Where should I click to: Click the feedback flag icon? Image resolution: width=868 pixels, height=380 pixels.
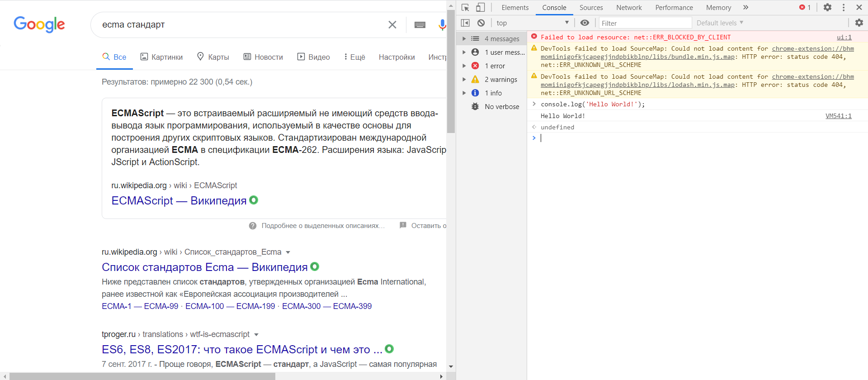pos(403,225)
